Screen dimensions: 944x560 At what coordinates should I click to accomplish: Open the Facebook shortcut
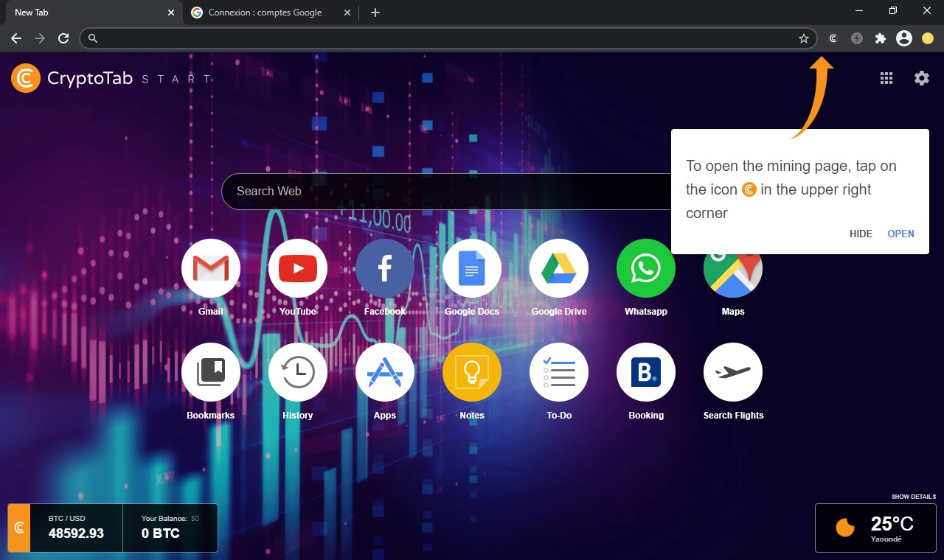(385, 268)
